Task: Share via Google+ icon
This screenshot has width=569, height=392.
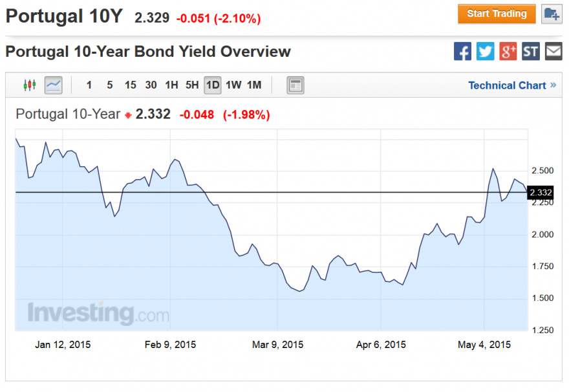Action: coord(508,51)
